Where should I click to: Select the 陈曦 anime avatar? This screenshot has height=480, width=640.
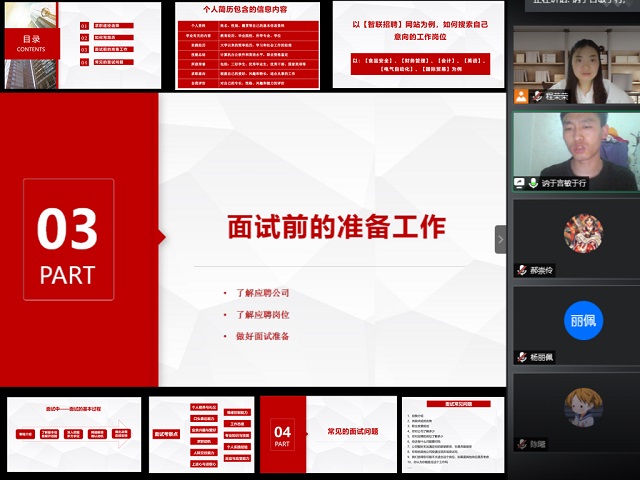(x=582, y=407)
